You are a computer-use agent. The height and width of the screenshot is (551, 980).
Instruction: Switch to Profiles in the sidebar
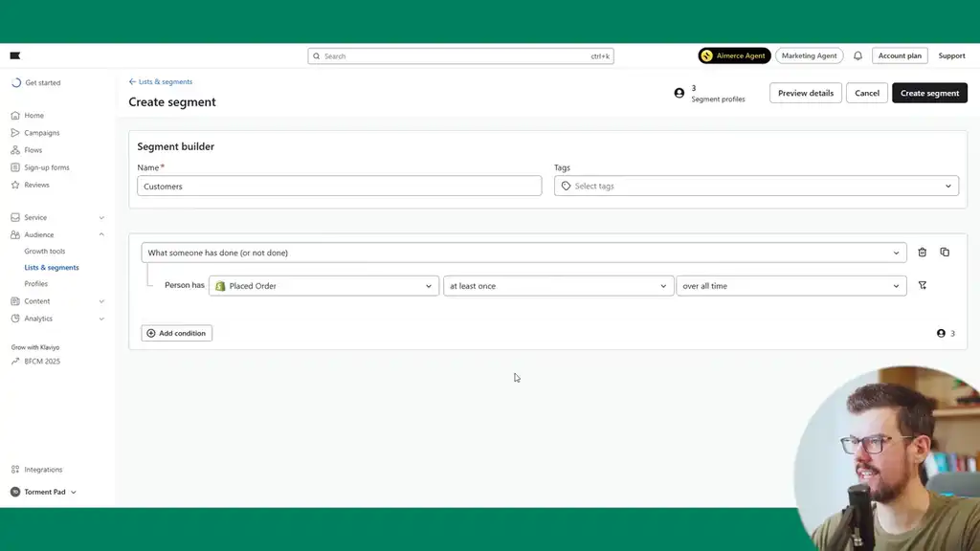[37, 283]
